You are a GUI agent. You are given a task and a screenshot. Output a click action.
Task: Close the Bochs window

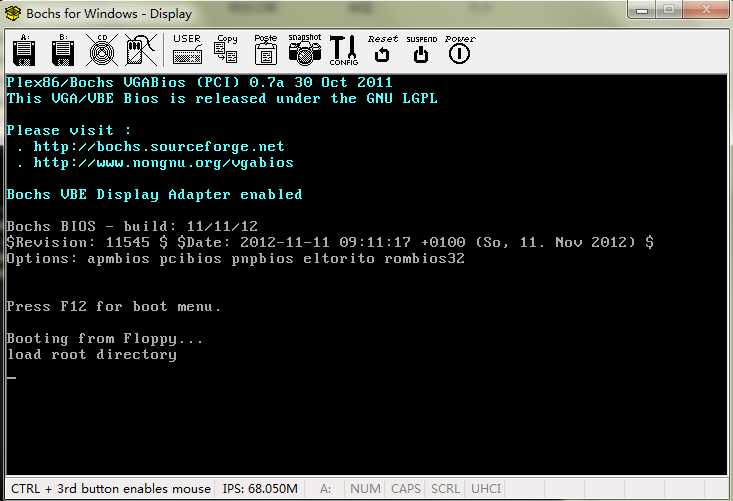[706, 10]
